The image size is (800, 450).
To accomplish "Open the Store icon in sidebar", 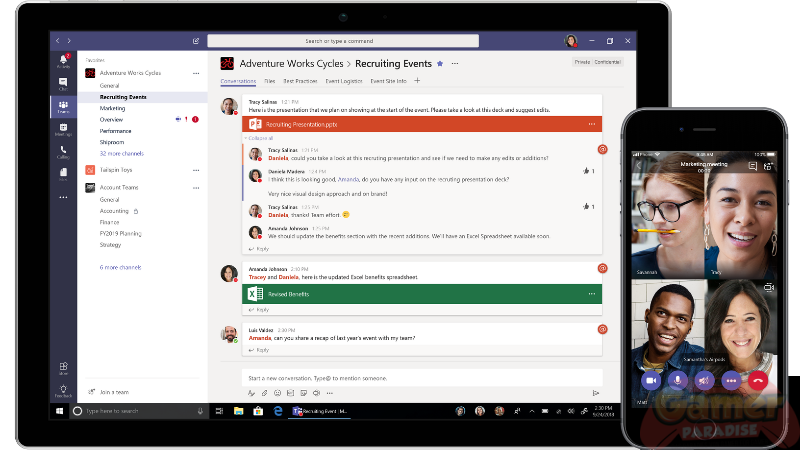I will 63,368.
